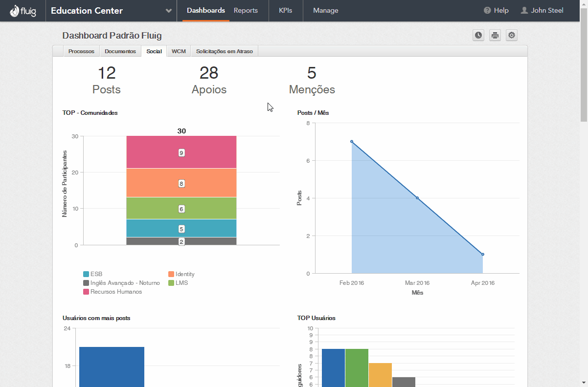Click the green bar segment labeled 6
The image size is (588, 387).
181,208
